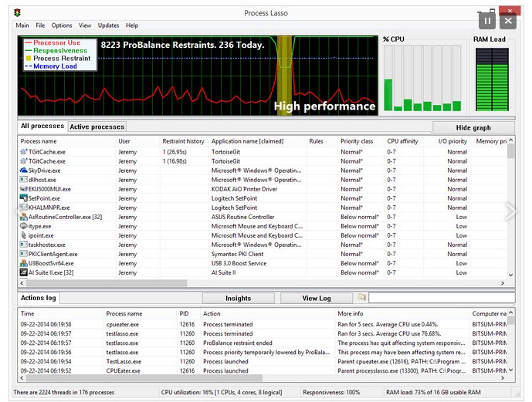Sort log by the PID column header
This screenshot has height=402, width=532.
tap(188, 314)
